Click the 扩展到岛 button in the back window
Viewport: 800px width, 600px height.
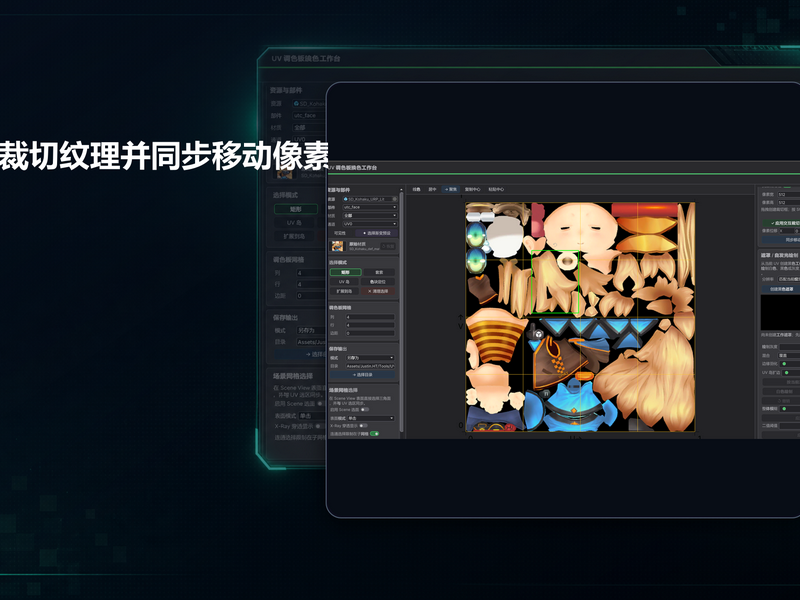point(294,236)
